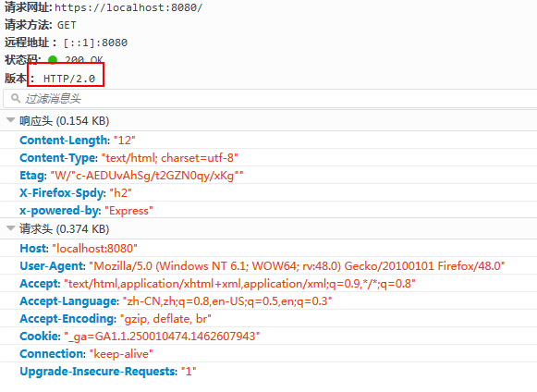The image size is (537, 392).
Task: Click the X-Firefox-Spdy header row
Action: 268,193
